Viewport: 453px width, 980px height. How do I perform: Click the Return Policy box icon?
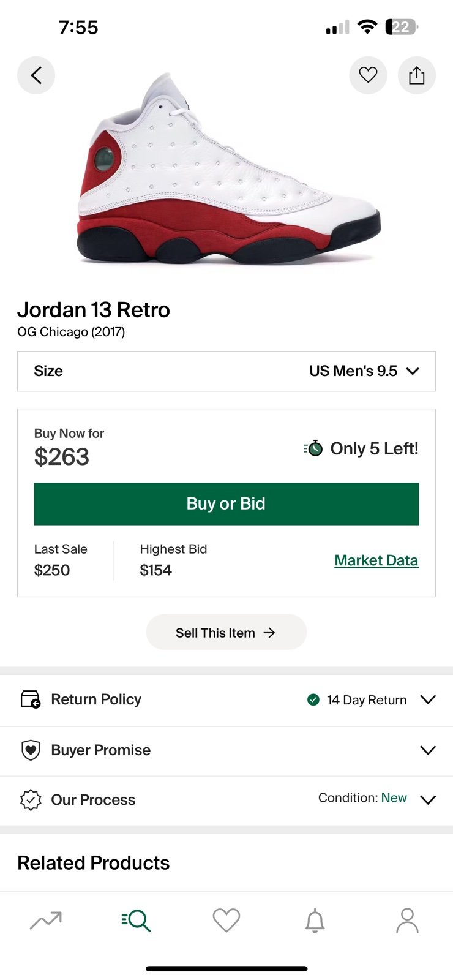pos(31,699)
